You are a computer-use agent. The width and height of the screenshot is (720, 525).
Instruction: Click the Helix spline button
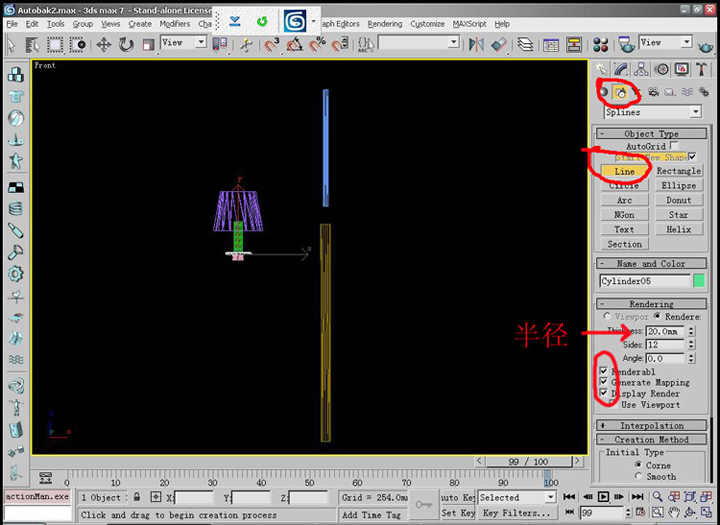(678, 229)
